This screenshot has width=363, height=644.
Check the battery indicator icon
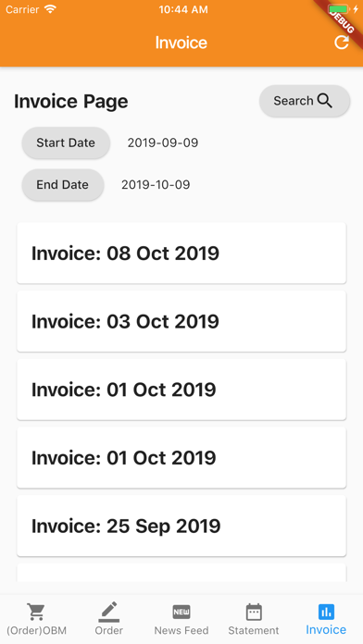pos(339,9)
